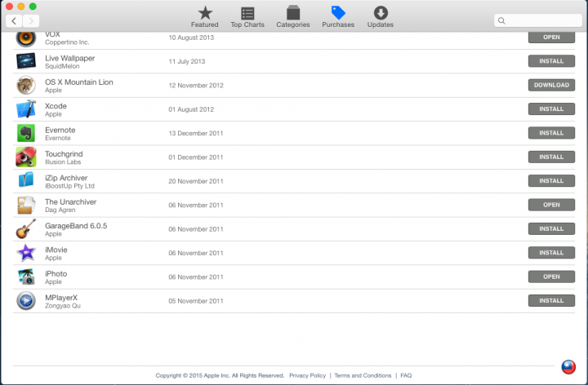Open the Privacy Policy link
588x385 pixels.
(308, 375)
